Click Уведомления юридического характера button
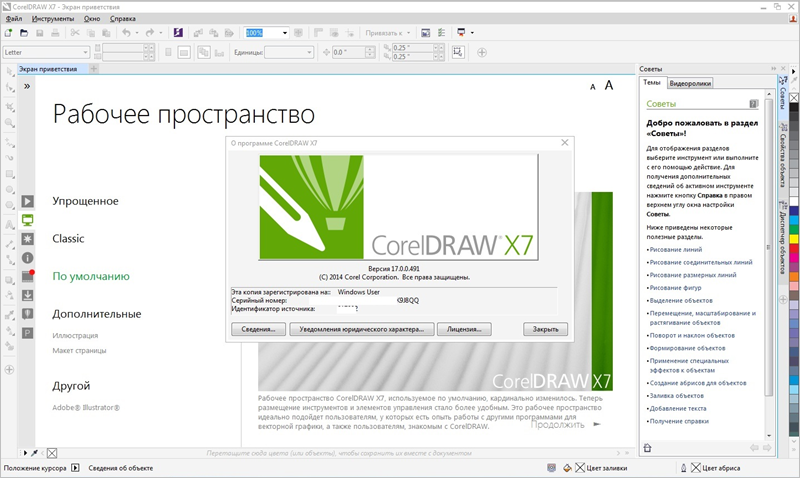This screenshot has width=800, height=478. click(362, 329)
